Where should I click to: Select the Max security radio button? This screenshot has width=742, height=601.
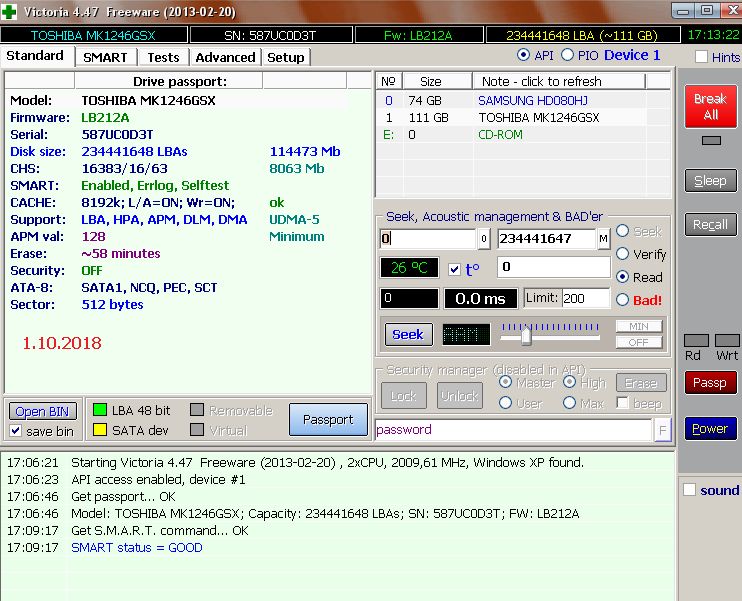coord(569,403)
